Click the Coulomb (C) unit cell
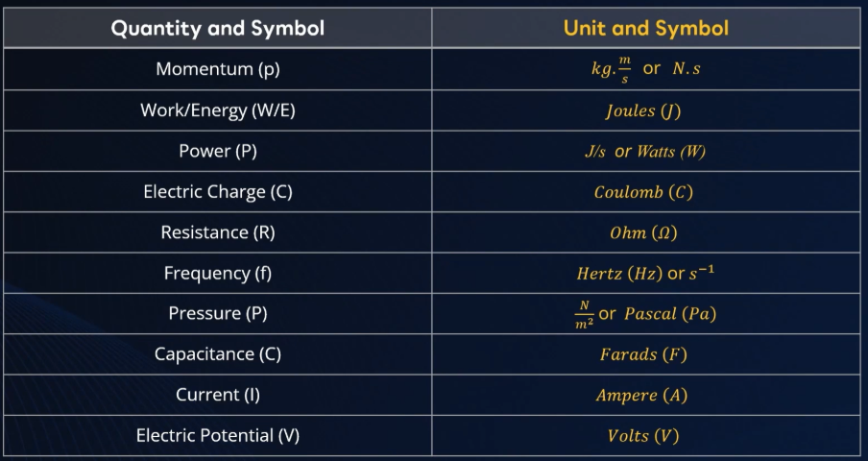 coord(646,191)
